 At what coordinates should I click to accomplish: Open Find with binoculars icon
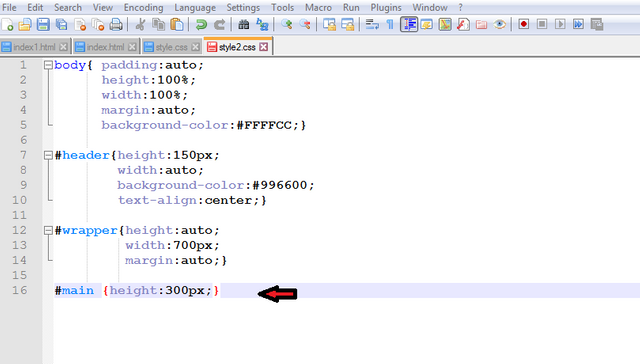coord(244,24)
